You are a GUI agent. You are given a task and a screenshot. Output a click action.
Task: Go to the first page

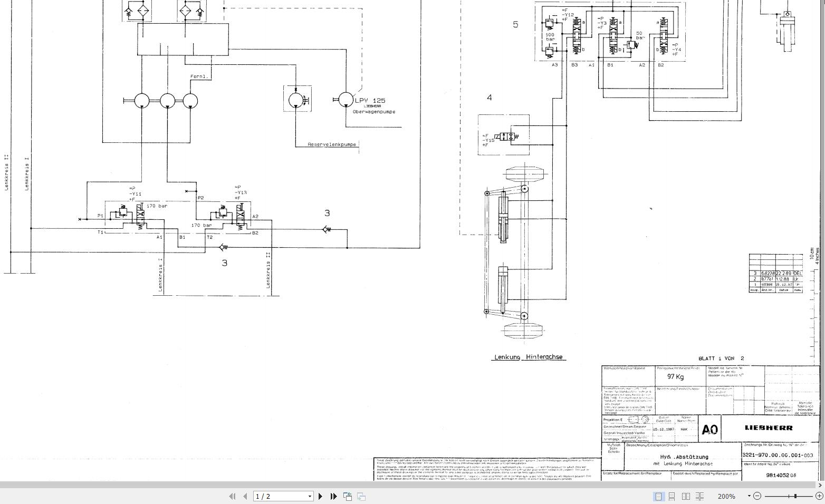(x=232, y=496)
